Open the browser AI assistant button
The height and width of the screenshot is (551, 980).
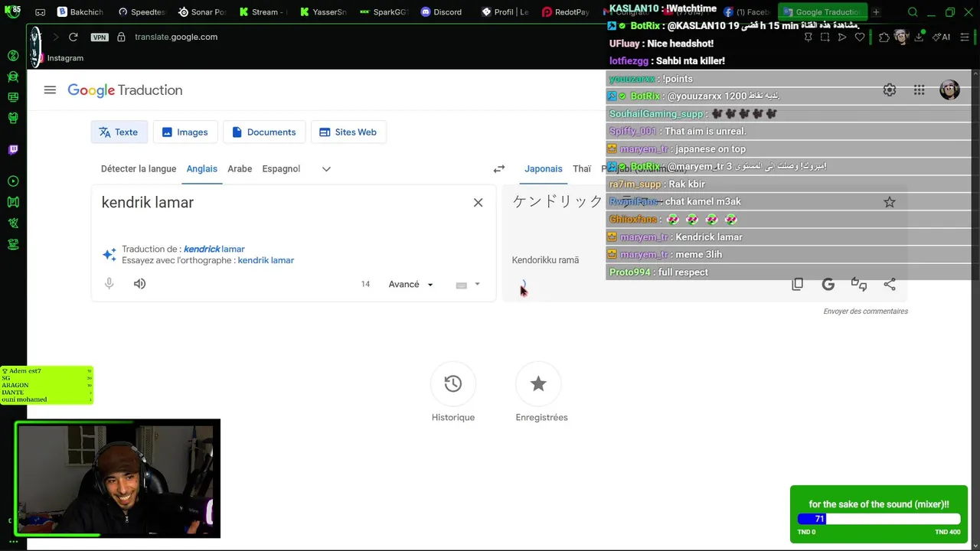click(942, 37)
